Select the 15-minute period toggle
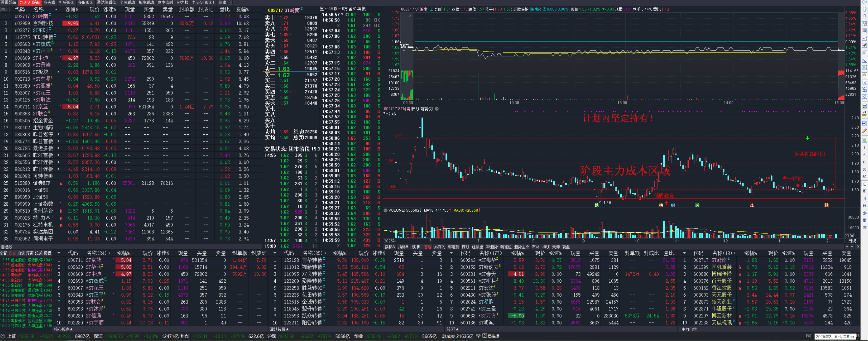This screenshot has width=868, height=341. (x=864, y=162)
